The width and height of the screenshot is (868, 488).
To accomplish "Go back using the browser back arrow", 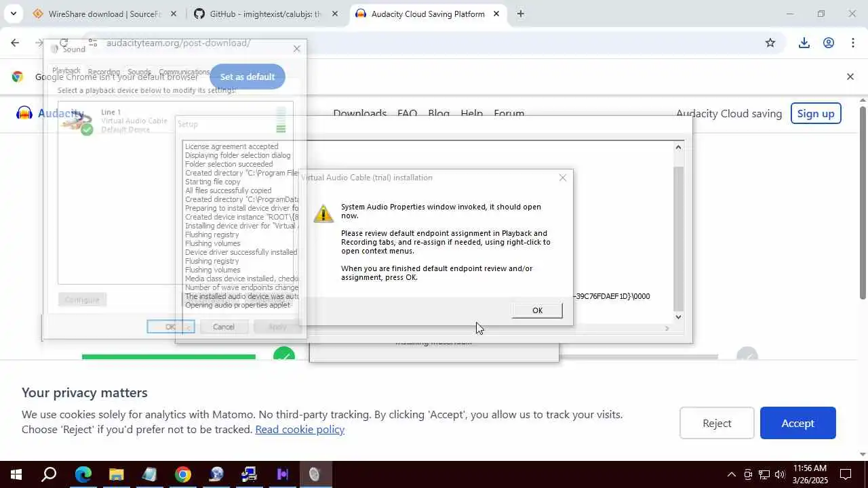I will 15,43.
